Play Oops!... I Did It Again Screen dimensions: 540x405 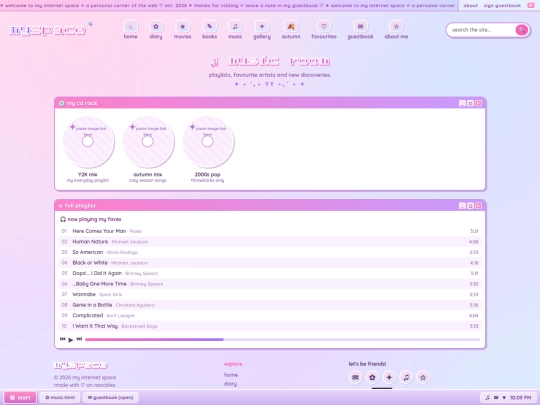(x=270, y=273)
